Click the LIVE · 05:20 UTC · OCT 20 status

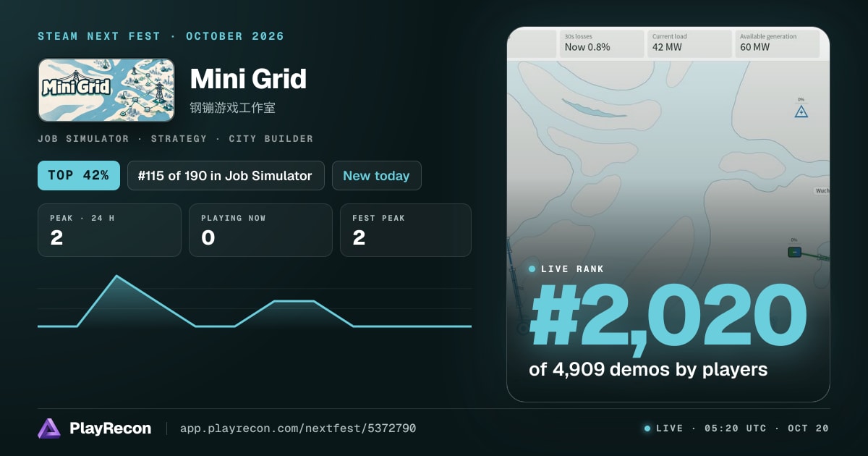click(x=736, y=428)
